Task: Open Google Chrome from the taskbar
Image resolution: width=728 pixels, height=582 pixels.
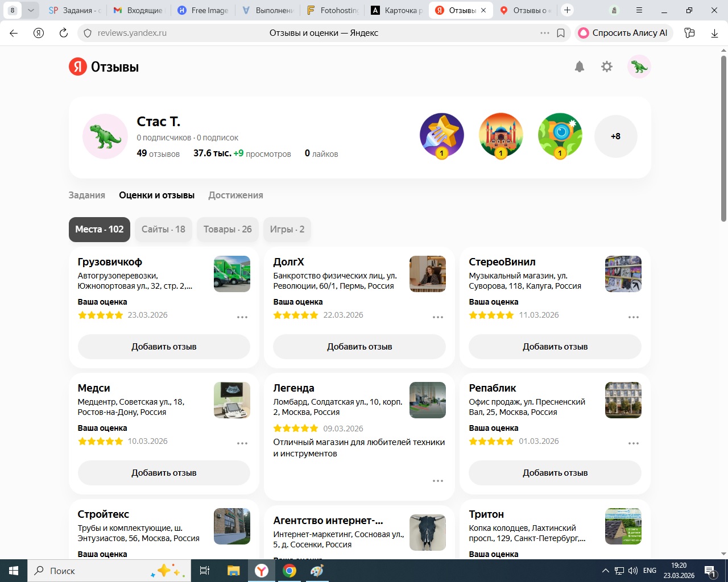Action: coord(289,571)
